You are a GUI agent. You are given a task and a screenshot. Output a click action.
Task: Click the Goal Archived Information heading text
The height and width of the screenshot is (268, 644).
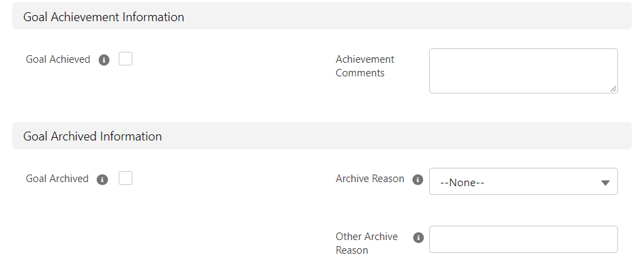(x=92, y=136)
